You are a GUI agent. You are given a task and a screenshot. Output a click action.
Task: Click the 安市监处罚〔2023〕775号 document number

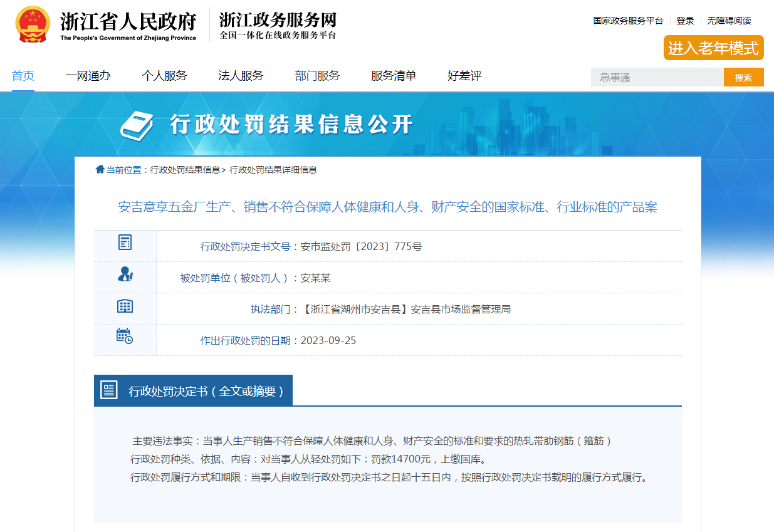coord(362,246)
